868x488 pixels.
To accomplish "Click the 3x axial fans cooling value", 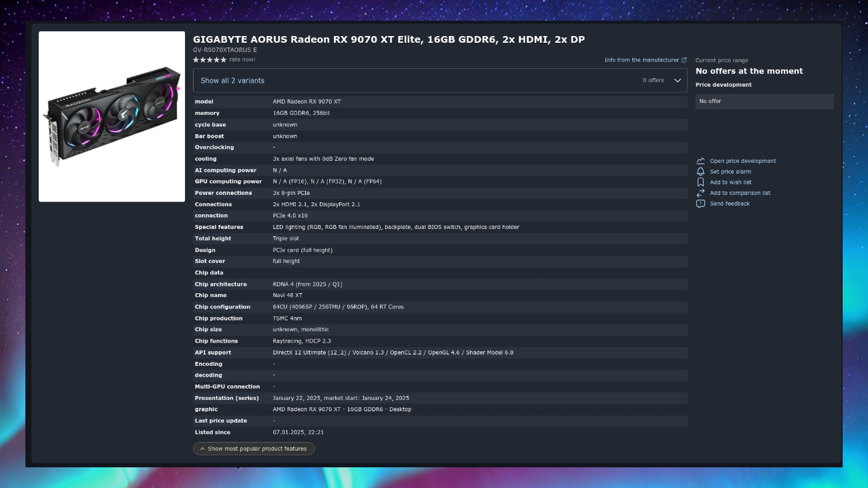I will tap(323, 159).
